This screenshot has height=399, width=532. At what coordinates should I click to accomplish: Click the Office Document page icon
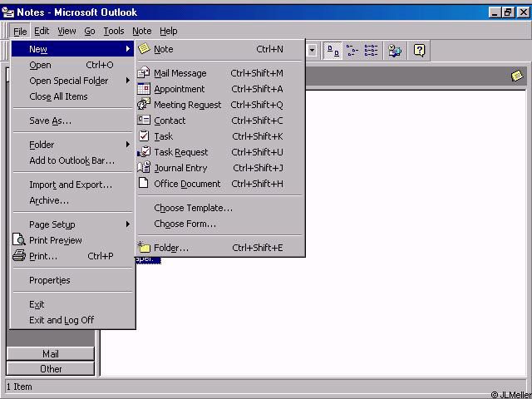144,183
